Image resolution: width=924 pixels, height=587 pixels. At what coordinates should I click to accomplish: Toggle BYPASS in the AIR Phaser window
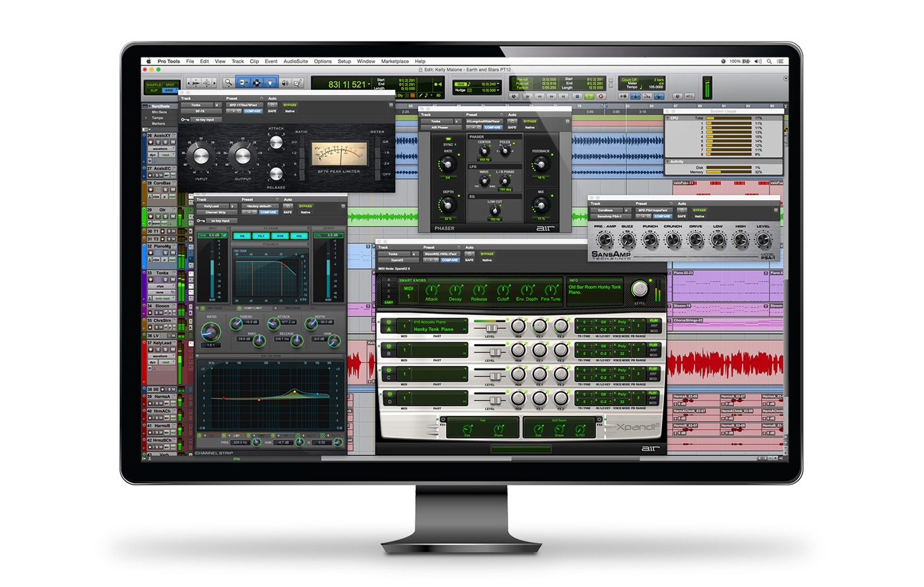click(530, 121)
